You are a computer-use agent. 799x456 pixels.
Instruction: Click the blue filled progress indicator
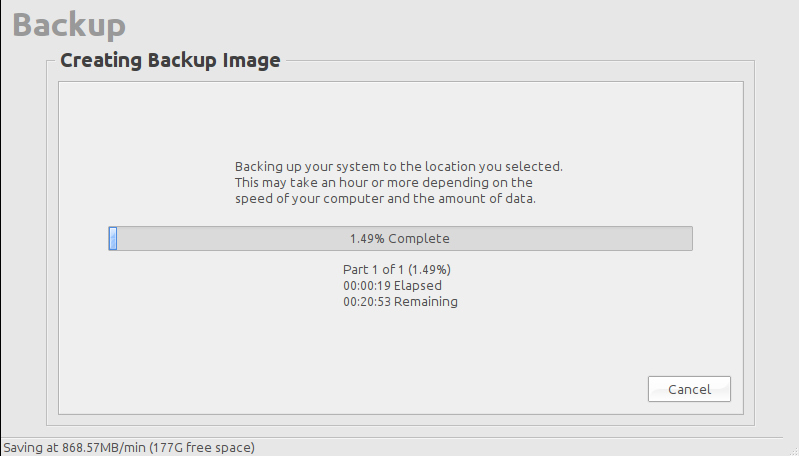pos(113,239)
